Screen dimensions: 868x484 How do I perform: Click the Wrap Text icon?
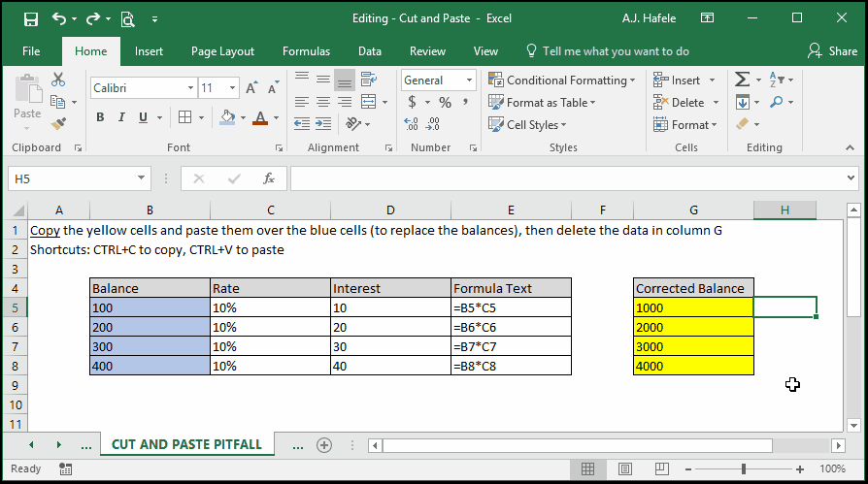[369, 80]
